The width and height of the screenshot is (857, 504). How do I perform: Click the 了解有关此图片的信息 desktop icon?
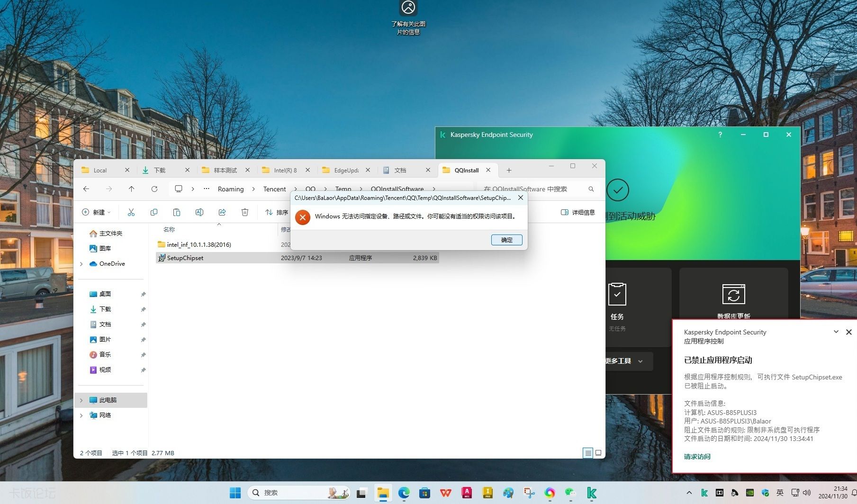coord(408,18)
